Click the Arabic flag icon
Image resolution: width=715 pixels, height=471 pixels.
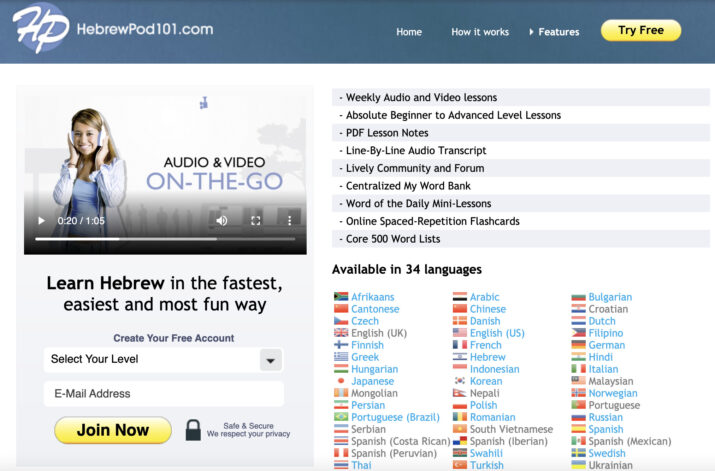tap(460, 297)
